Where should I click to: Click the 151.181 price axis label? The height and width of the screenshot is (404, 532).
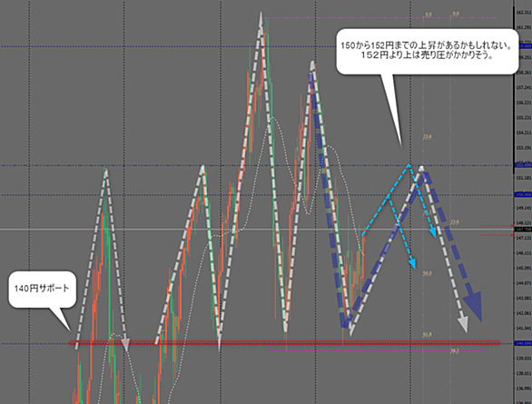[x=523, y=178]
